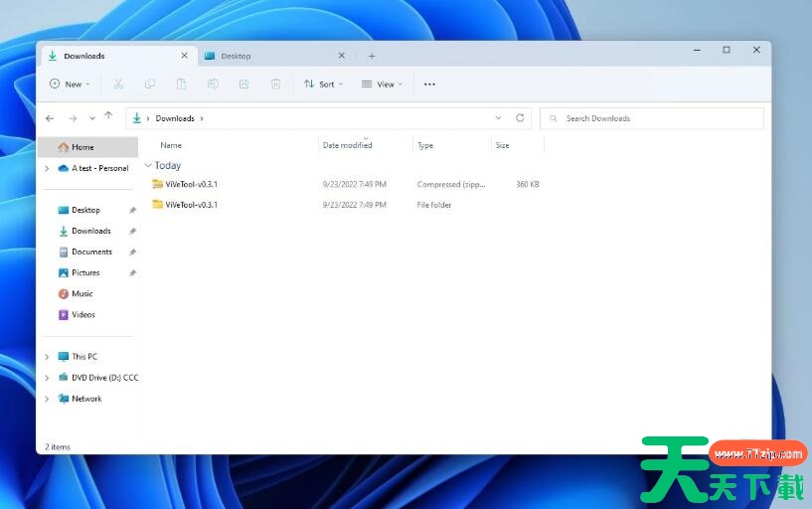Go forward with the right arrow

click(73, 118)
